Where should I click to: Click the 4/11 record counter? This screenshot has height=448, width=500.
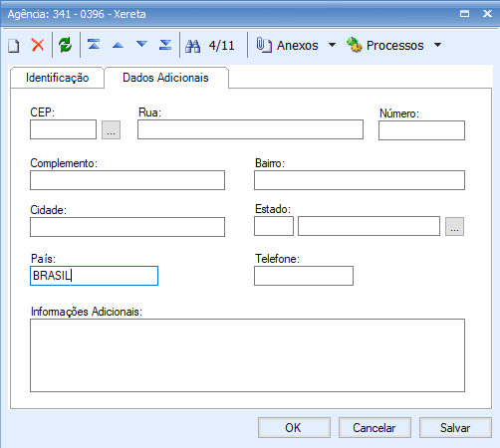[x=221, y=45]
